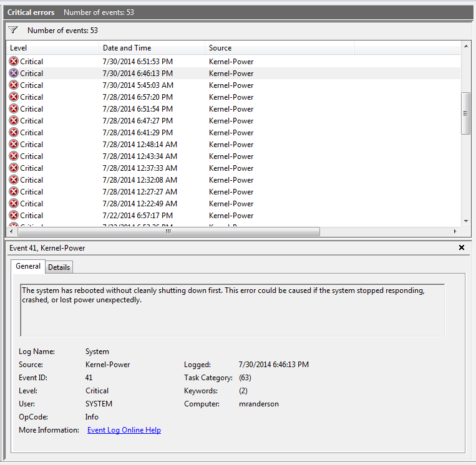Screen dimensions: 476x465
Task: Click error icon for 7/28/2014 12:22:49 AM event
Action: (x=14, y=203)
